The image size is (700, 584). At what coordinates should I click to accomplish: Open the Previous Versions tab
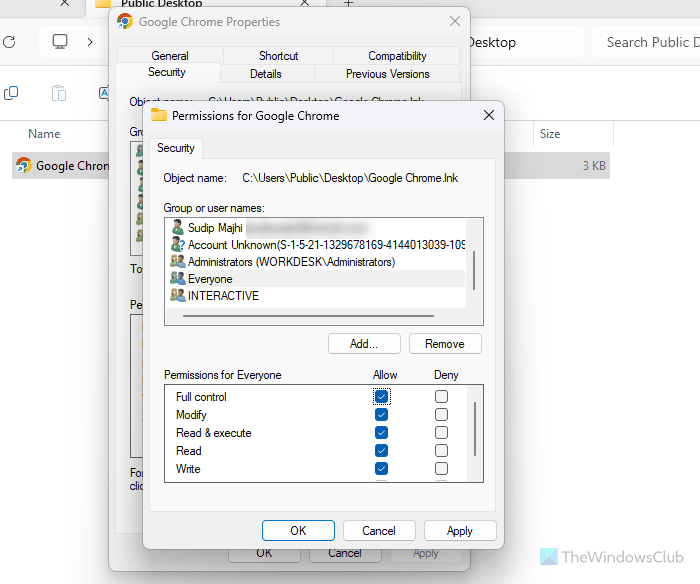(x=388, y=74)
